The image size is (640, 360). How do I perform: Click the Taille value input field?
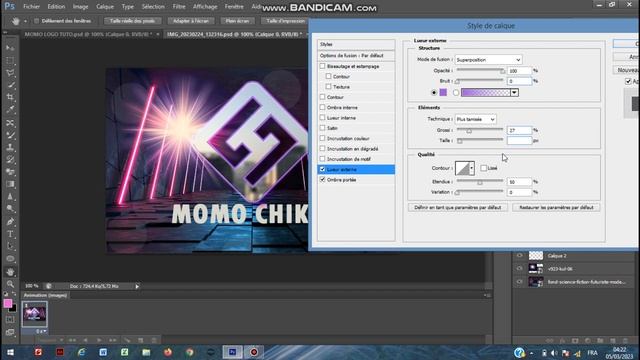[519, 140]
